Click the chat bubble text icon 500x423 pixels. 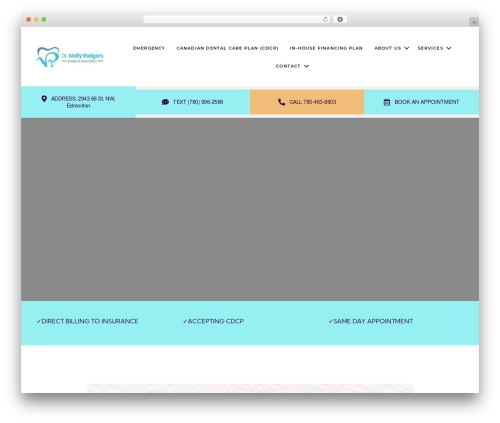click(x=165, y=102)
